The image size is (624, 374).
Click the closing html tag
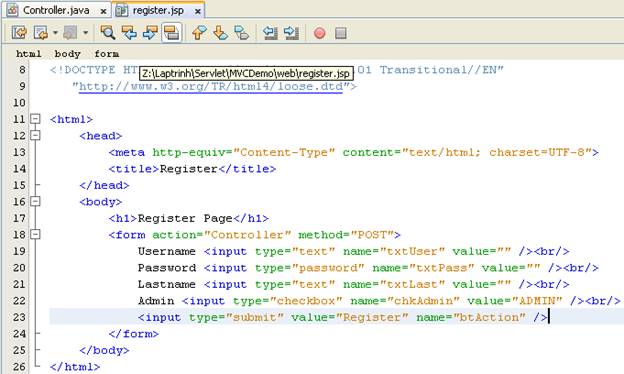(75, 367)
